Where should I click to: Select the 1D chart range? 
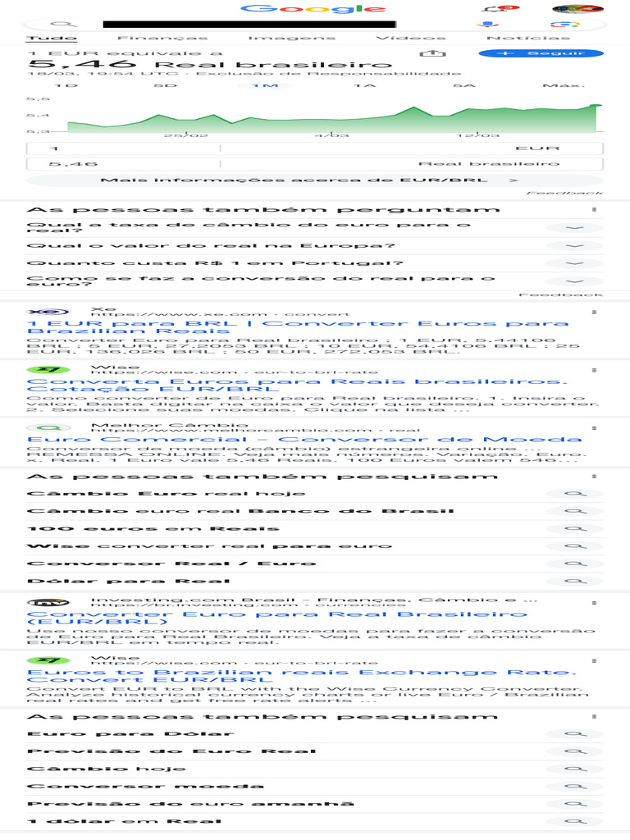click(66, 85)
